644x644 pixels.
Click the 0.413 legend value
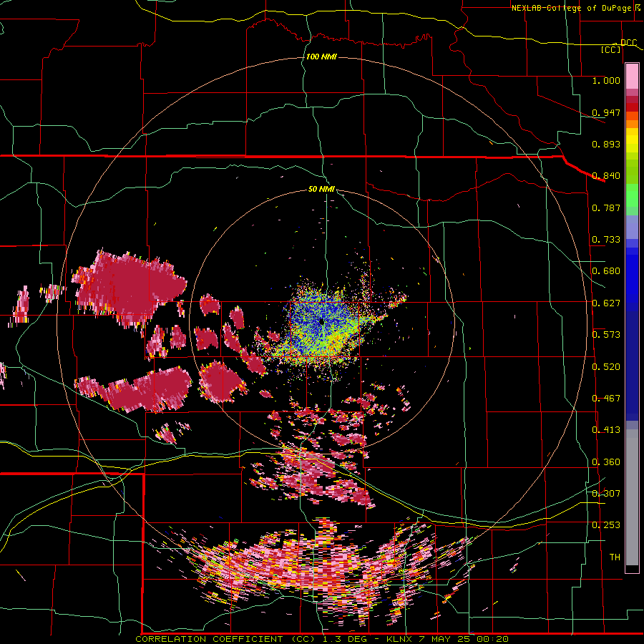coord(606,430)
